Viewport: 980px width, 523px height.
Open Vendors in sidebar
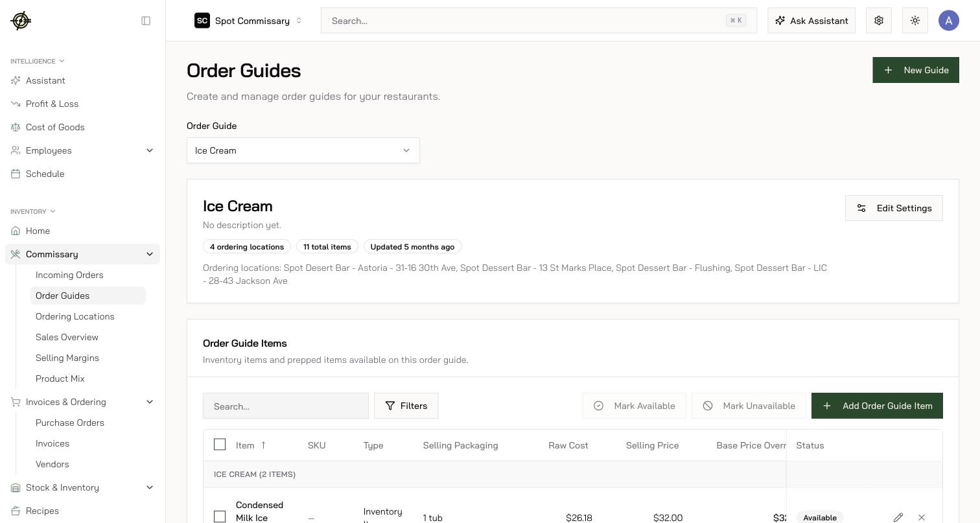point(52,464)
